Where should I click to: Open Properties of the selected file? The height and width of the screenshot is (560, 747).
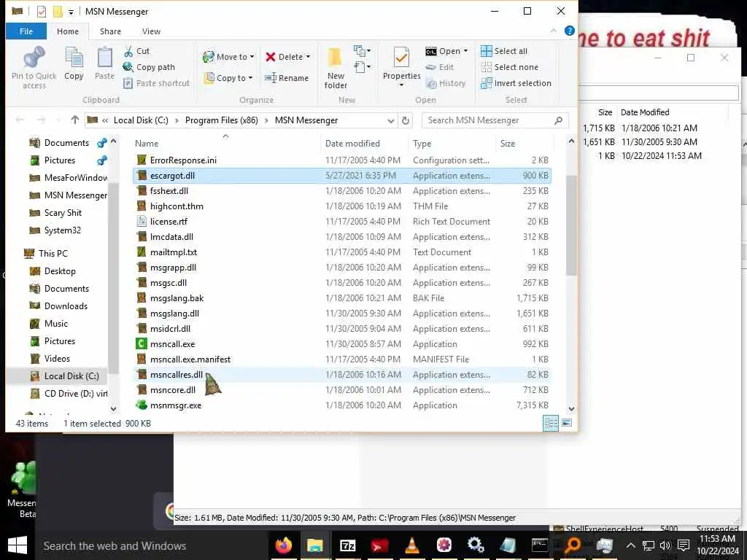[x=402, y=66]
